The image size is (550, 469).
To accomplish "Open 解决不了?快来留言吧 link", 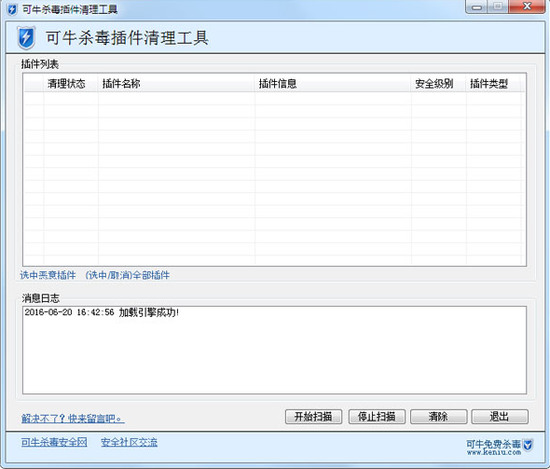I will [x=73, y=418].
